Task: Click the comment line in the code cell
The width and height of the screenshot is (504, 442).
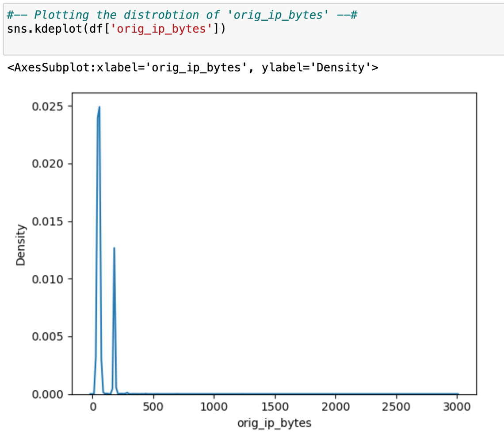Action: pos(182,15)
